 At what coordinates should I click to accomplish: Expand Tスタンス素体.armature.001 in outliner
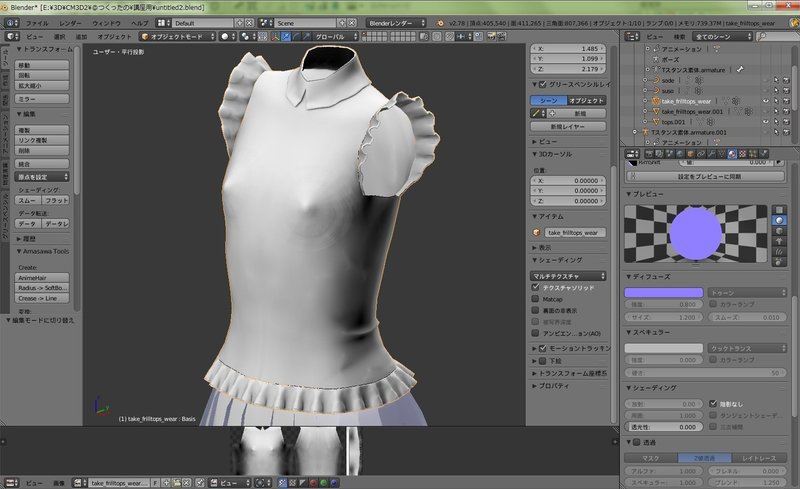pyautogui.click(x=635, y=132)
